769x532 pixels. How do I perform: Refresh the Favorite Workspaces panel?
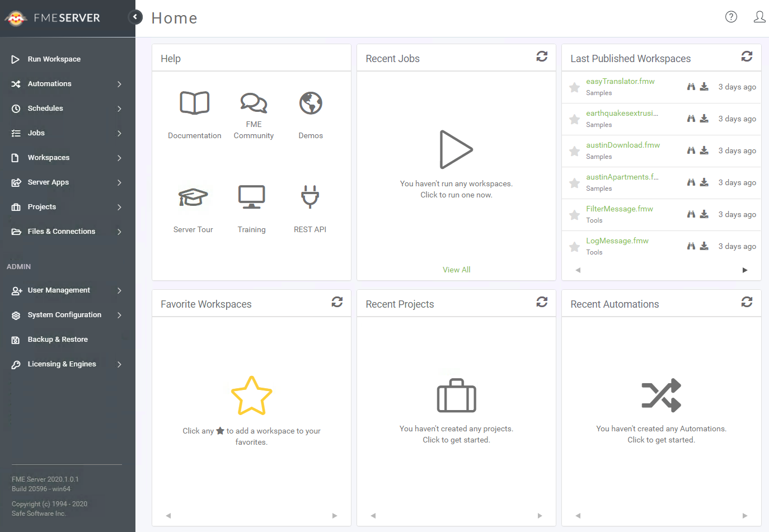(337, 302)
